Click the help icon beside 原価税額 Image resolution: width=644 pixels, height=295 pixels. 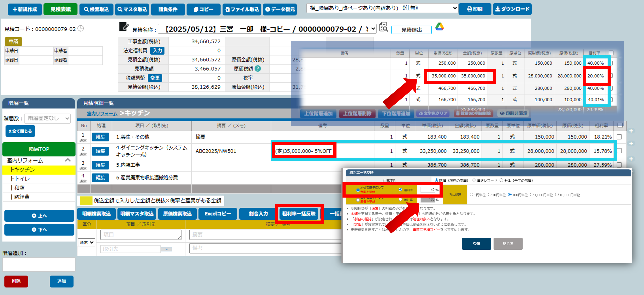point(257,69)
